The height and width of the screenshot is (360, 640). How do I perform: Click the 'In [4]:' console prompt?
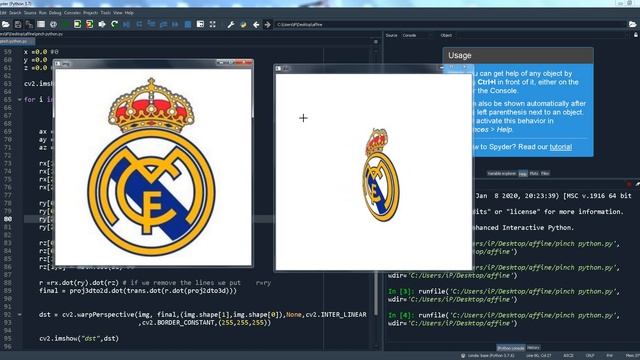(x=402, y=315)
